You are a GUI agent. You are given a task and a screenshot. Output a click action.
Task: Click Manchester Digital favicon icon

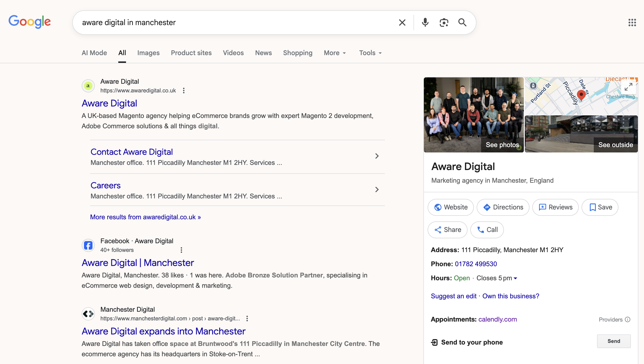[88, 314]
